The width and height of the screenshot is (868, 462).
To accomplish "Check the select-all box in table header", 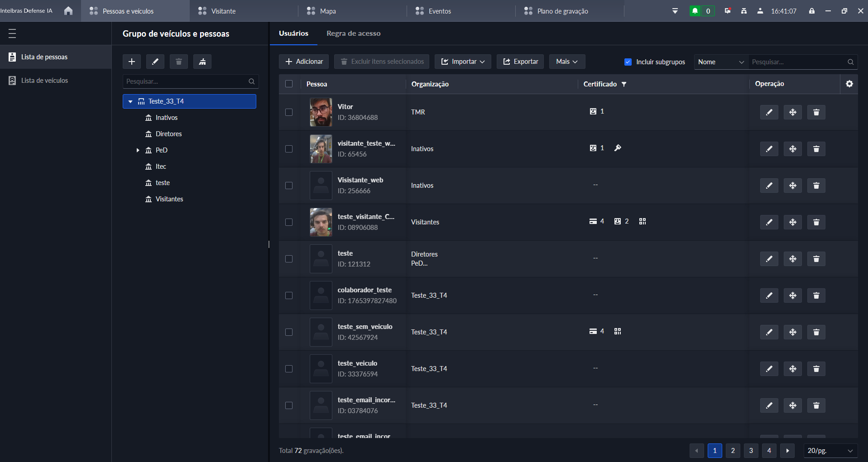I will (x=289, y=84).
